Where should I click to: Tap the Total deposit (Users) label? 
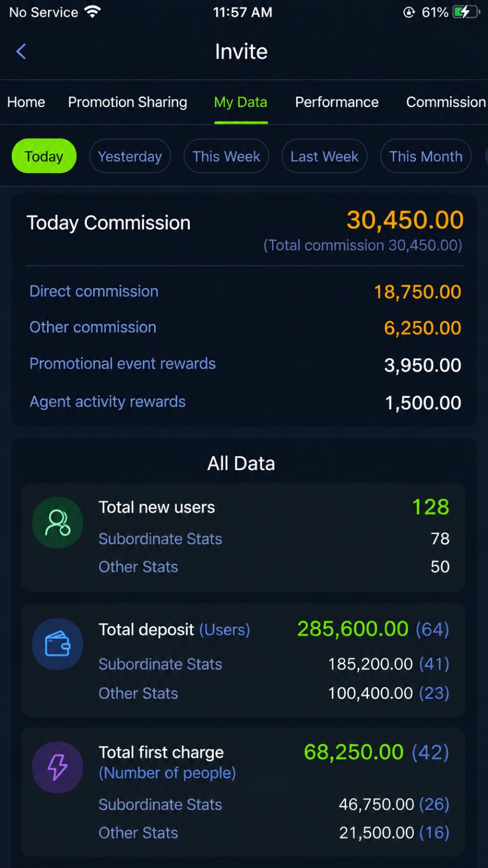click(174, 629)
